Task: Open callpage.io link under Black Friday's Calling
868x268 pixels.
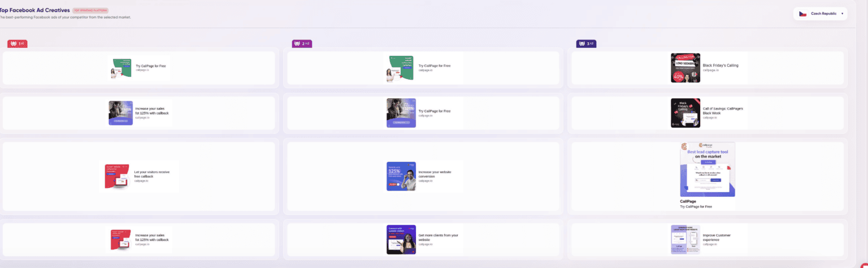Action: tap(710, 71)
